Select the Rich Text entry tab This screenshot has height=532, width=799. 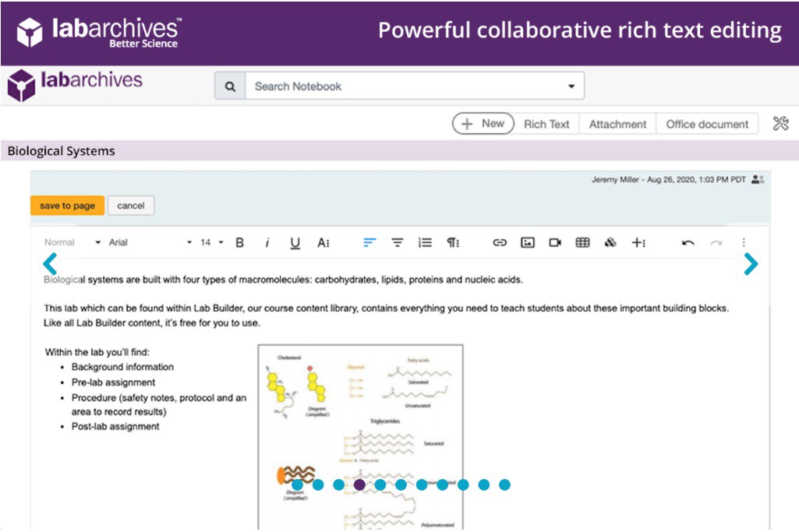pyautogui.click(x=546, y=124)
